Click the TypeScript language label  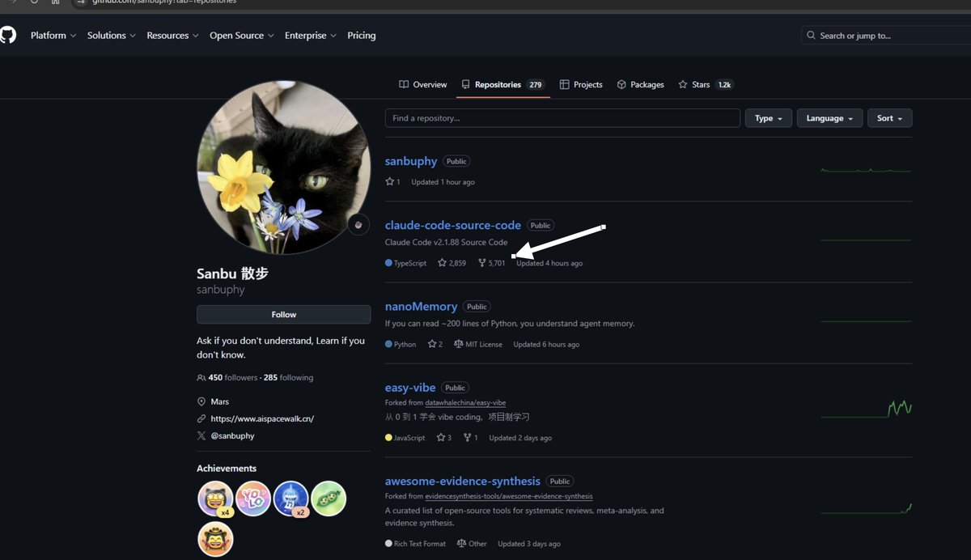[x=406, y=263]
